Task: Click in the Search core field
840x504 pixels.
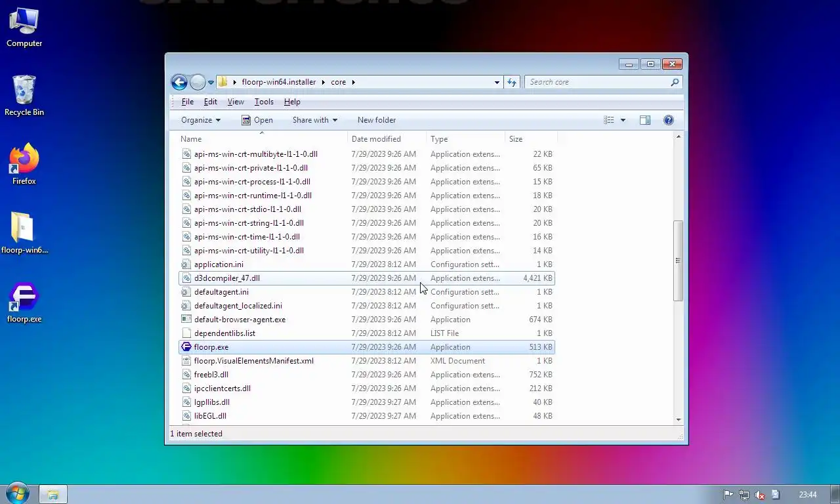Action: (597, 82)
